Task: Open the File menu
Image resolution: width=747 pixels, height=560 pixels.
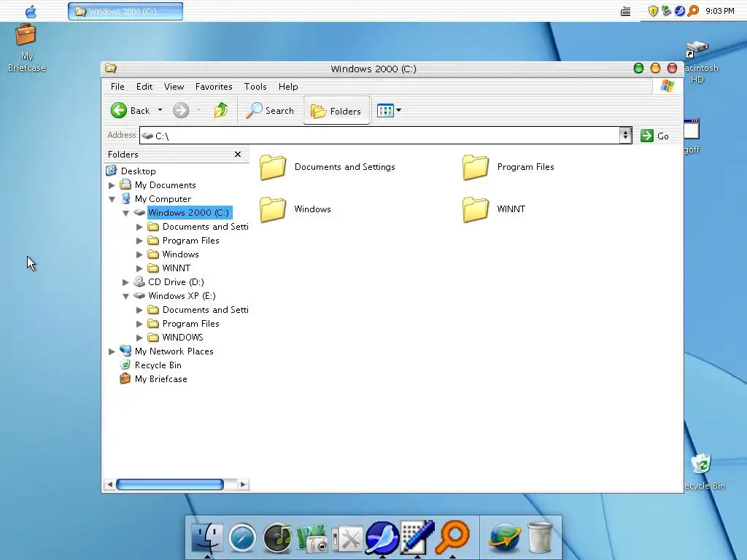Action: 117,87
